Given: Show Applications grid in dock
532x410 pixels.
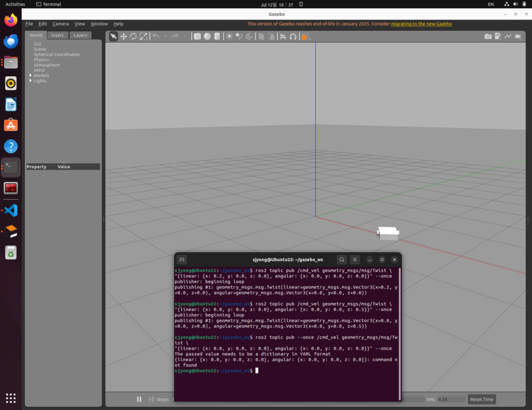Looking at the screenshot, I should [x=11, y=398].
